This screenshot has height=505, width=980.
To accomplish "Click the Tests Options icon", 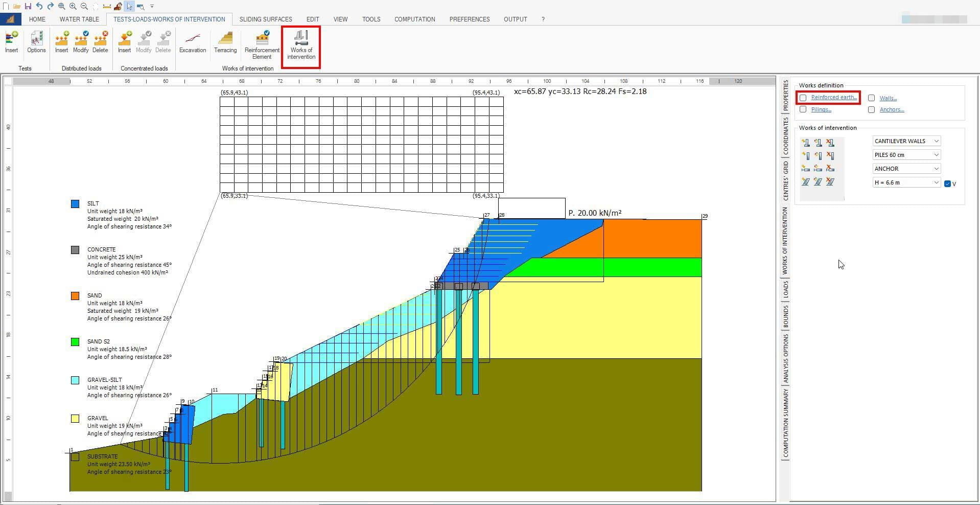I will pyautogui.click(x=36, y=41).
